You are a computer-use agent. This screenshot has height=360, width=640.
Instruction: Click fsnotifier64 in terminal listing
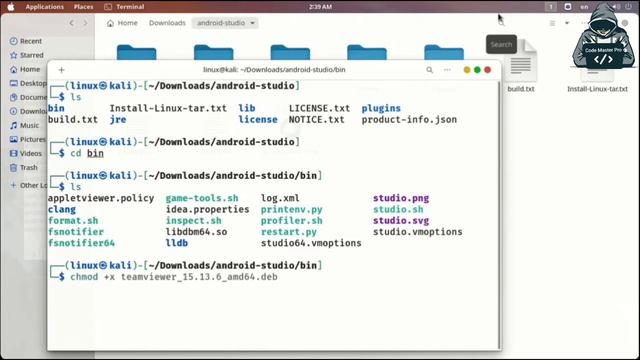tap(81, 243)
